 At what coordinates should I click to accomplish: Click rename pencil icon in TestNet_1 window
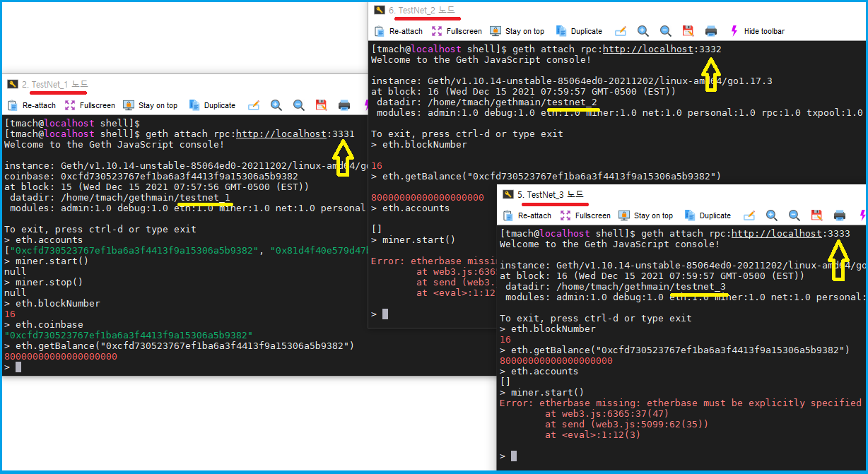[x=254, y=105]
